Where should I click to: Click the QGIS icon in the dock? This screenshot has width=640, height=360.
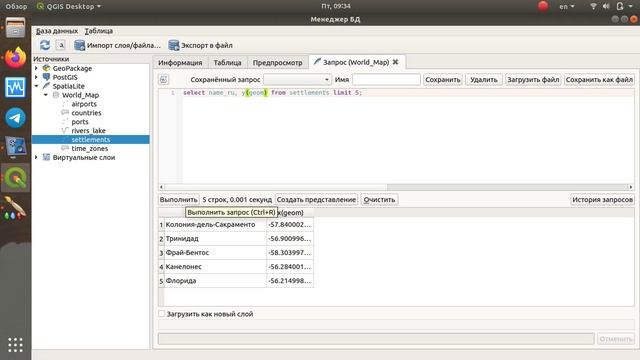(16, 178)
